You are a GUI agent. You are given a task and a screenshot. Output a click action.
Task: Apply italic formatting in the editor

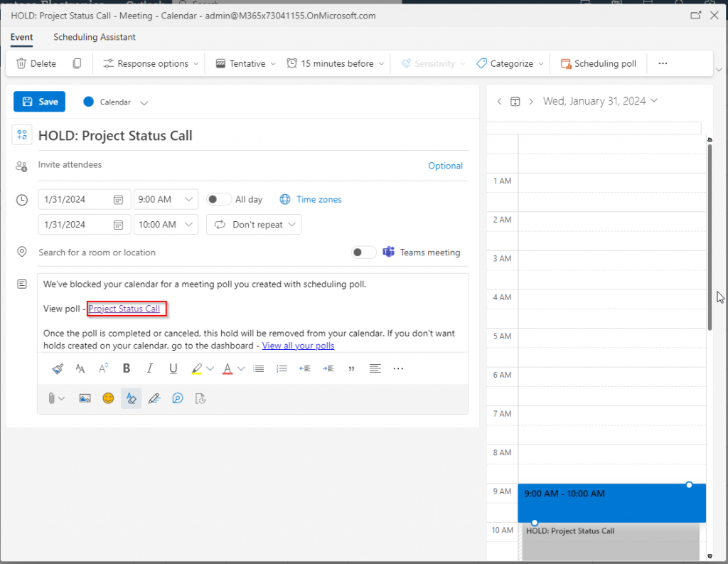click(x=150, y=368)
